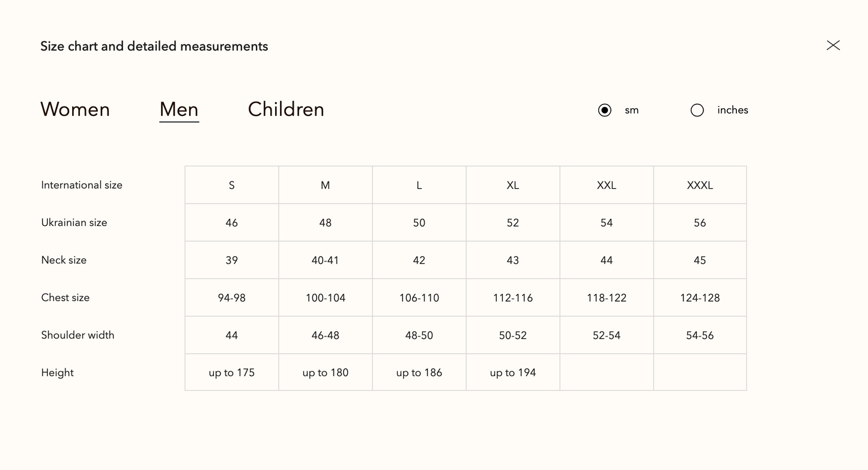Close the size chart dialog
This screenshot has height=470, width=868.
833,46
